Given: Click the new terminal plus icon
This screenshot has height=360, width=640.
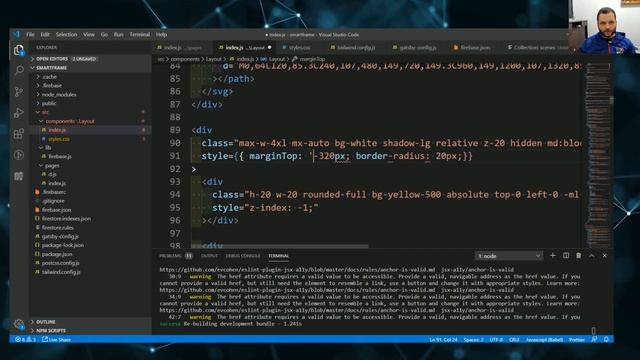Looking at the screenshot, I should [553, 256].
